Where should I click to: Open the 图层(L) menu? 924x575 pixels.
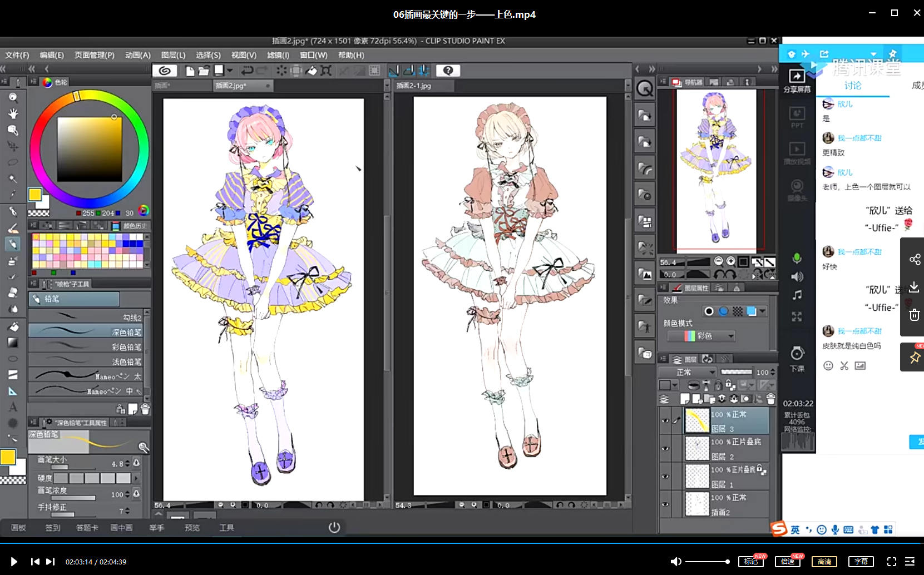click(x=173, y=55)
